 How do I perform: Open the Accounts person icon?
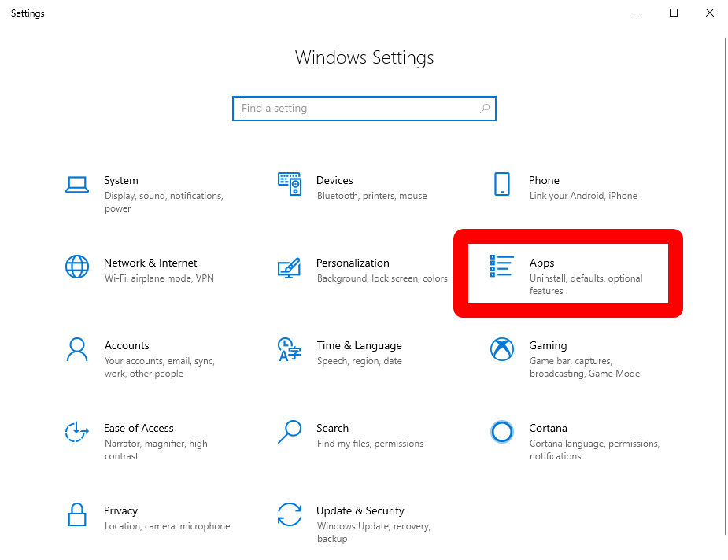tap(77, 349)
